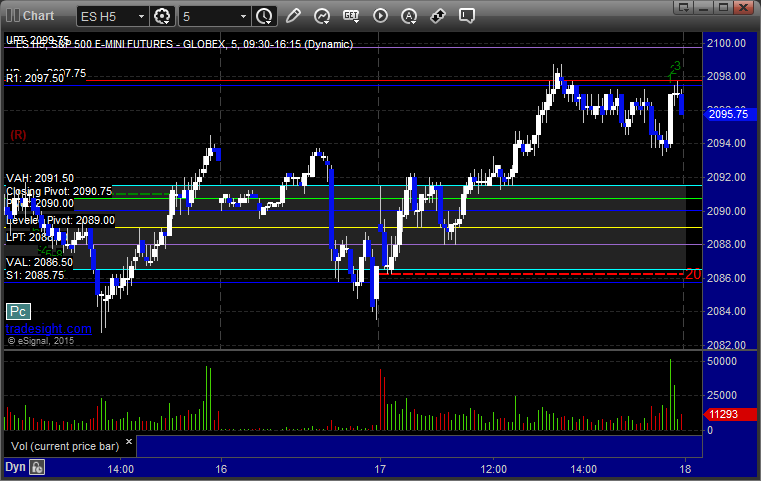Open the studies chart-circle menu
The image size is (761, 481).
pos(322,16)
